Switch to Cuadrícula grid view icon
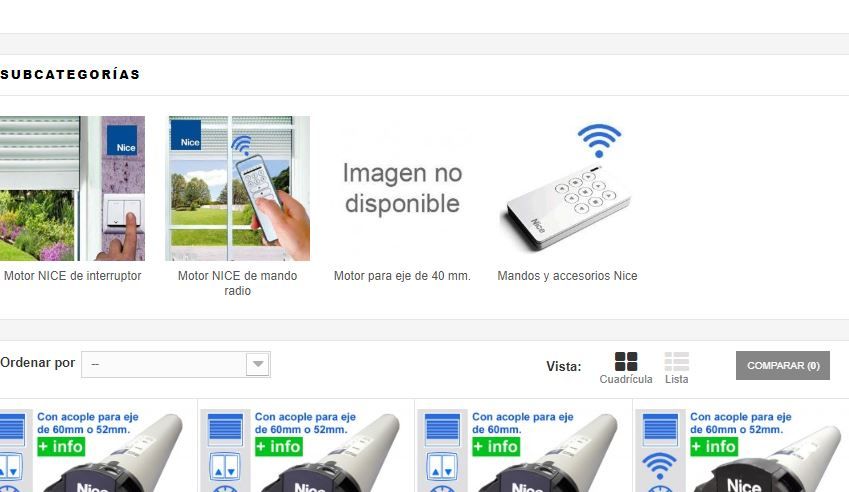 (626, 361)
